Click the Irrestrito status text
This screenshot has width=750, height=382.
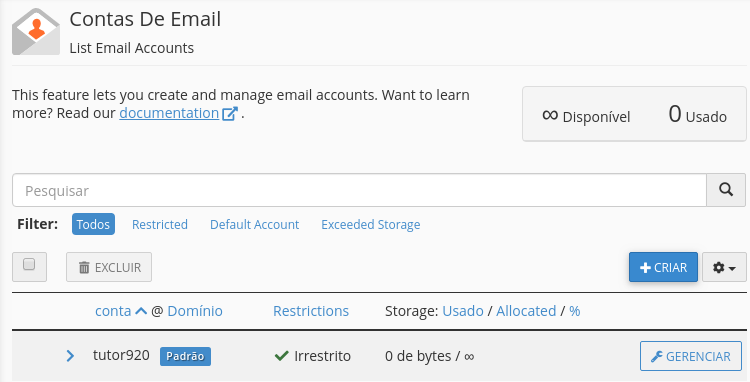[x=322, y=356]
